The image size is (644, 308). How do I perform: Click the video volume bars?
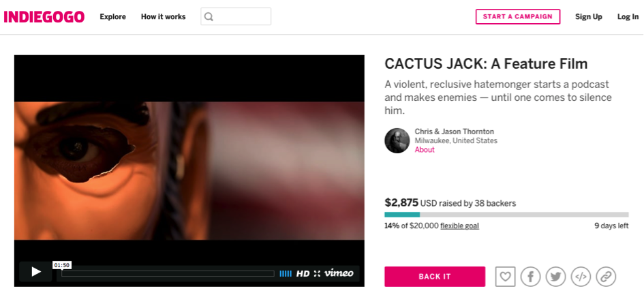(x=286, y=273)
